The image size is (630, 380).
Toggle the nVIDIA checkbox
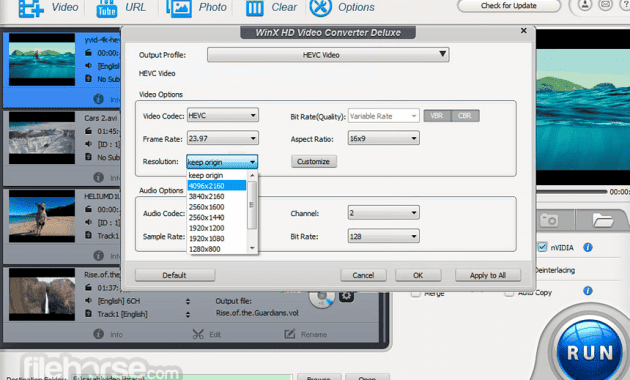click(x=542, y=247)
